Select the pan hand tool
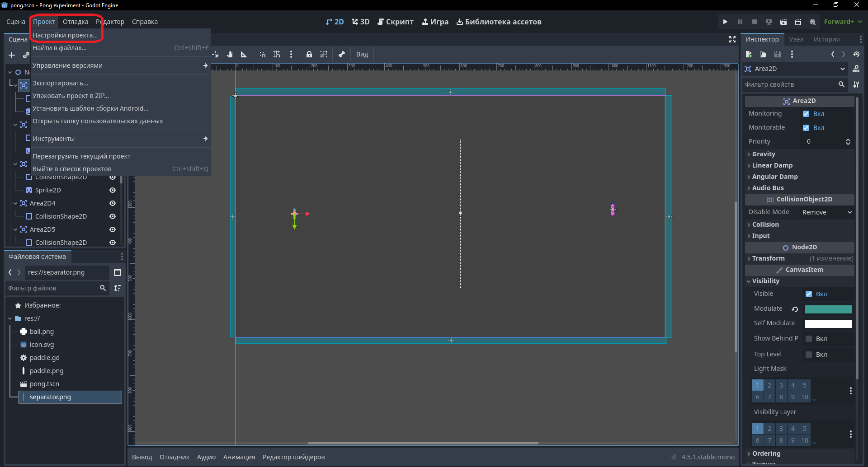 (230, 54)
